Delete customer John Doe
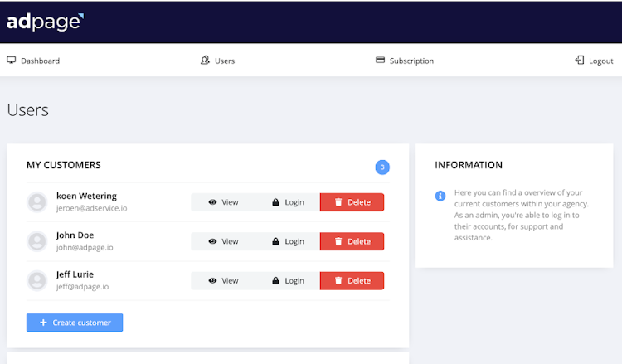The width and height of the screenshot is (622, 364). click(352, 241)
